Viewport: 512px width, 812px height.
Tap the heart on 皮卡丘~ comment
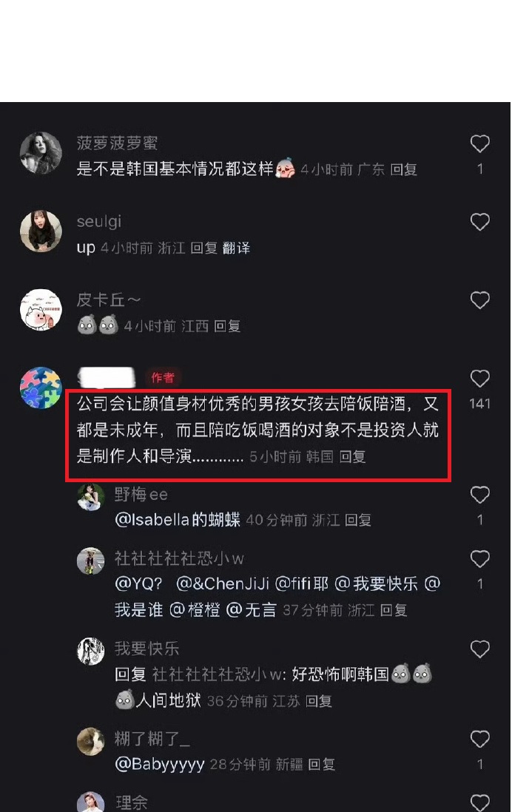click(x=479, y=300)
